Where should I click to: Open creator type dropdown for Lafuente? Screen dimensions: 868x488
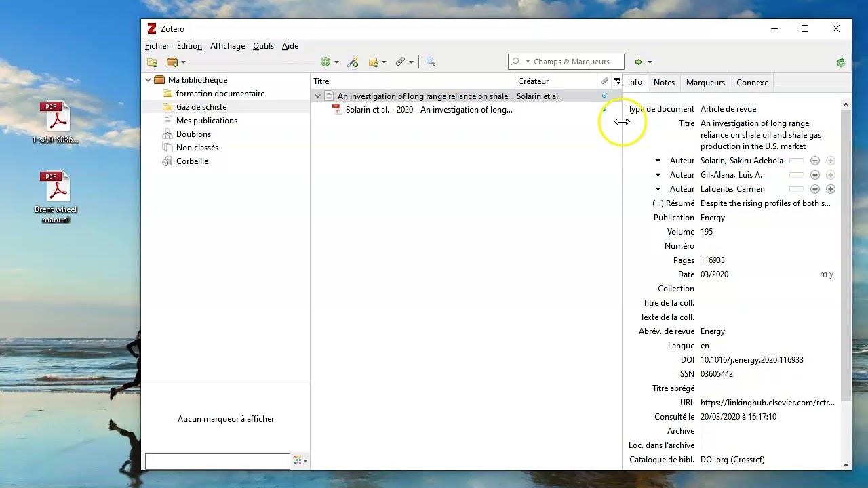[658, 189]
